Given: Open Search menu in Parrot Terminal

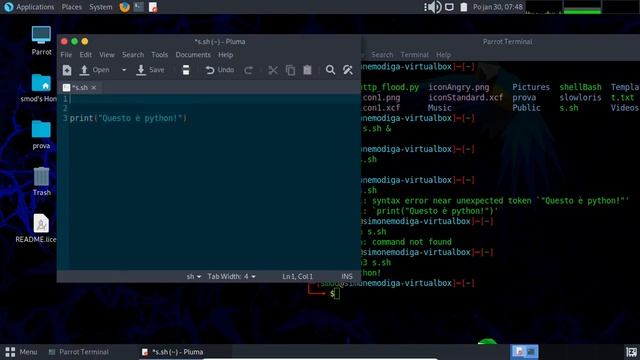Looking at the screenshot, I should 382,55.
